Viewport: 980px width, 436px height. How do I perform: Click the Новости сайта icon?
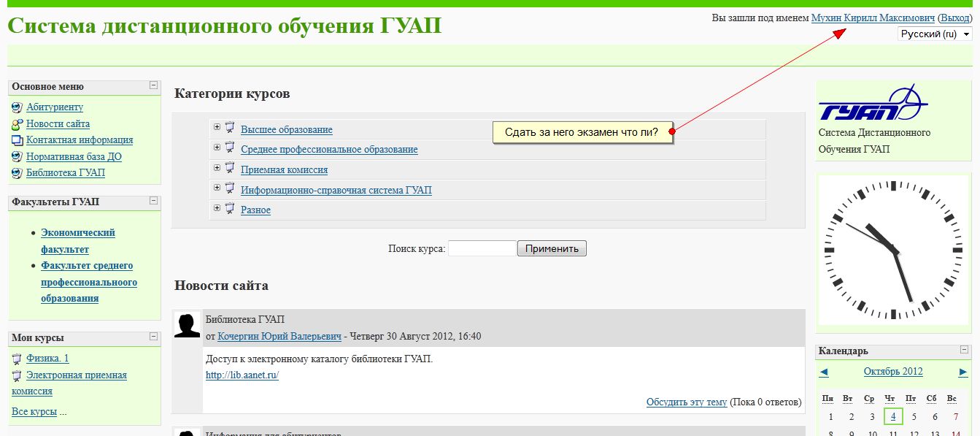17,124
